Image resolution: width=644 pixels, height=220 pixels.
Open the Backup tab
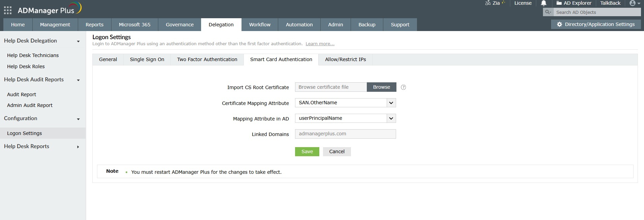click(x=367, y=25)
